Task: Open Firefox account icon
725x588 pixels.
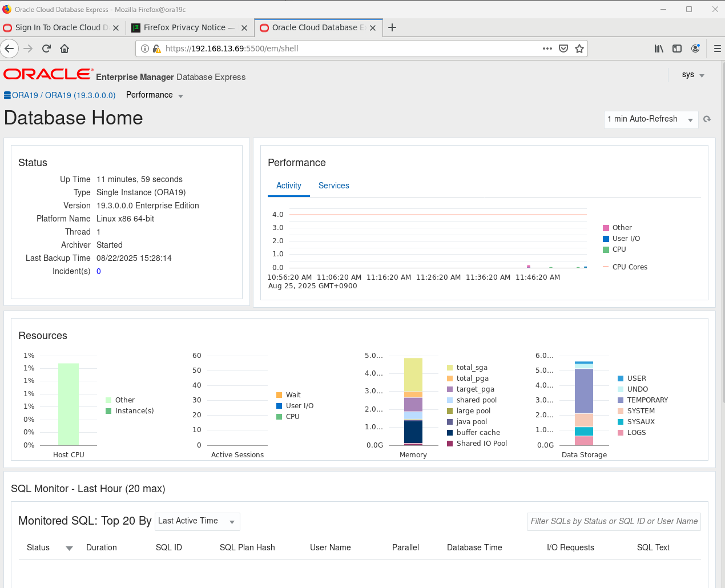Action: tap(695, 49)
